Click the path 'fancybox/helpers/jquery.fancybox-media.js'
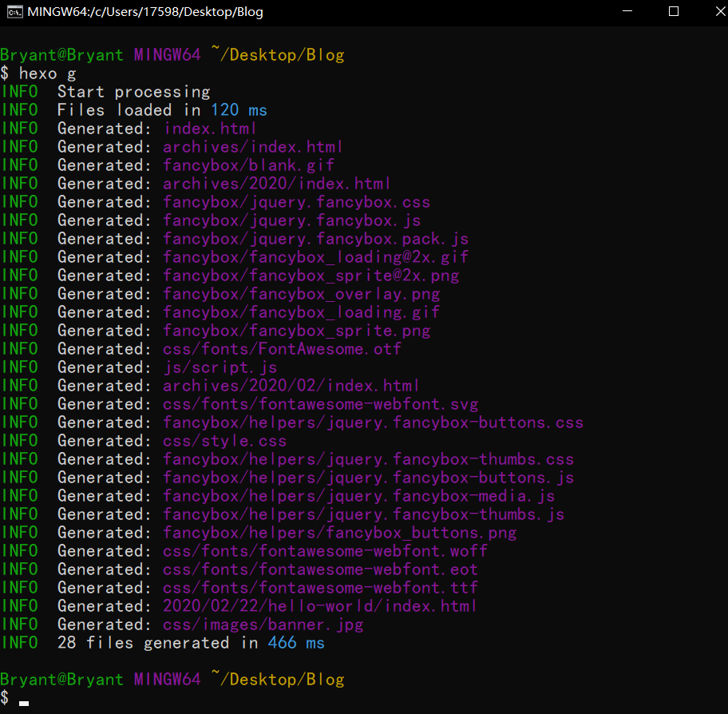Screen dimensions: 728x714 click(359, 496)
